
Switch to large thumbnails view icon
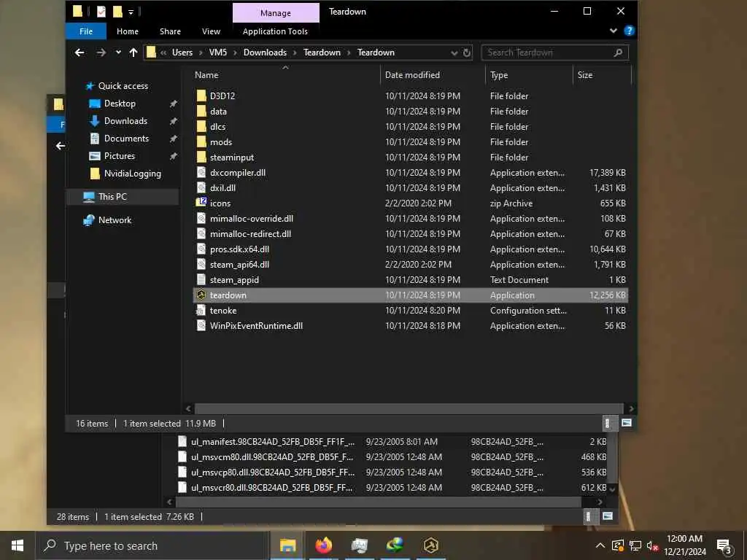(x=627, y=423)
